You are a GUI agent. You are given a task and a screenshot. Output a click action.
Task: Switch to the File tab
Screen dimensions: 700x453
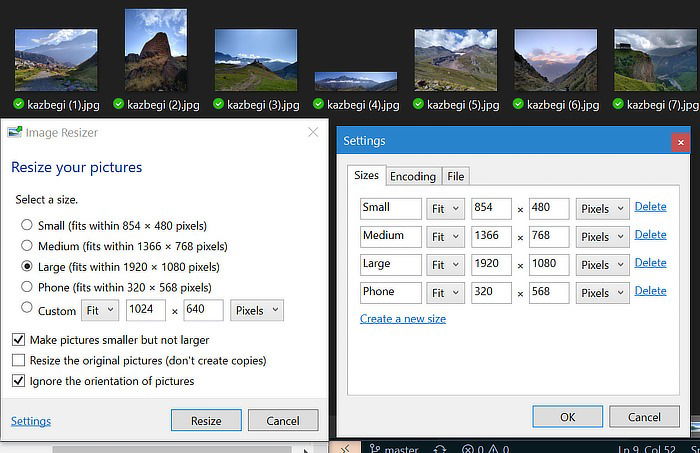click(x=456, y=176)
